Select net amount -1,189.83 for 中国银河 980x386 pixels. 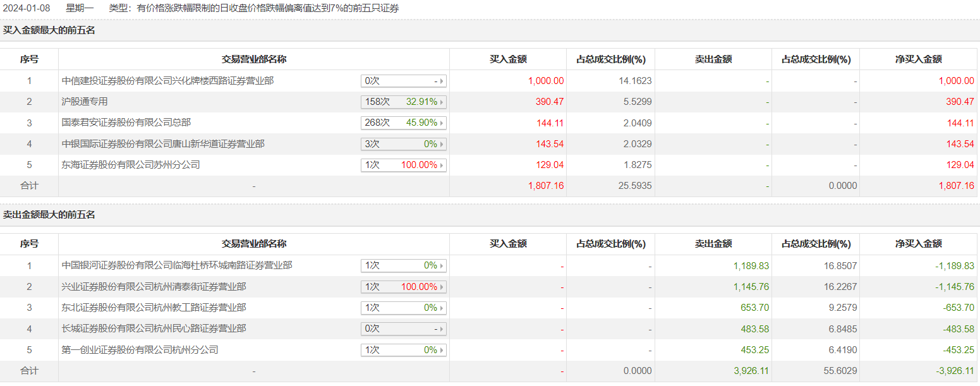[x=955, y=265]
